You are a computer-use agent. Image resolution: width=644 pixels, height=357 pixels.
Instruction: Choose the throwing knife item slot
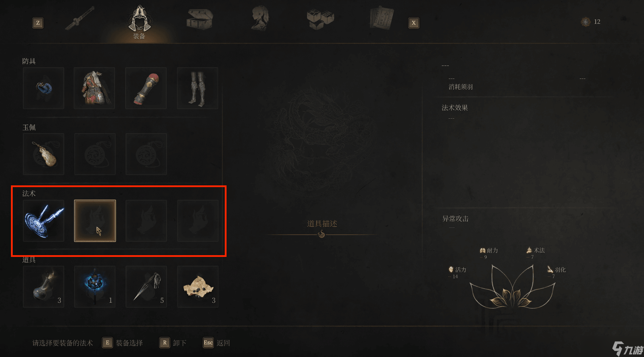[x=146, y=287]
